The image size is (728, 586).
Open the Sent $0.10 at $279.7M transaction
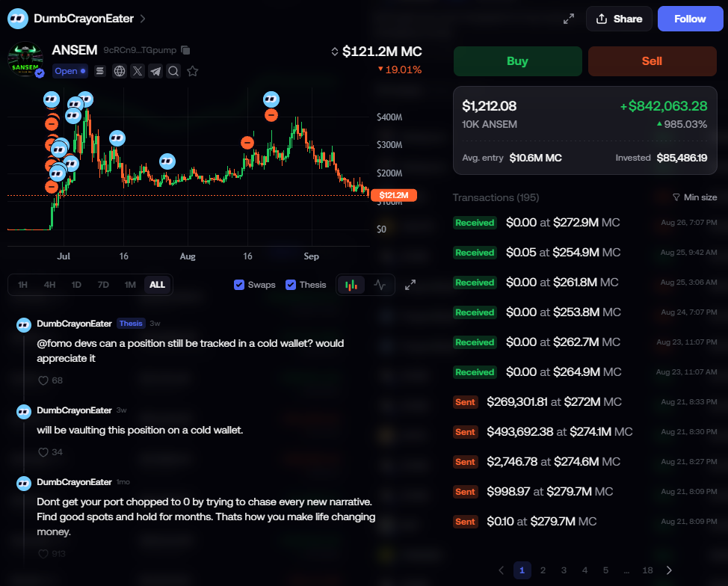(585, 522)
